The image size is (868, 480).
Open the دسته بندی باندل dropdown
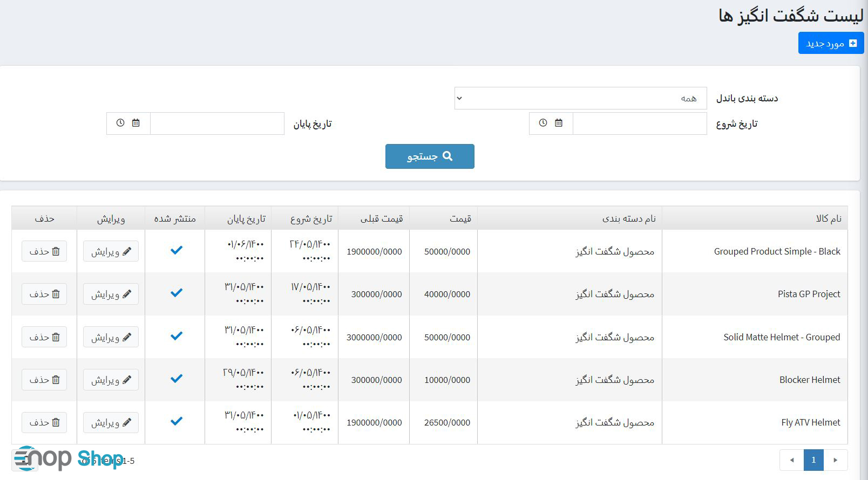580,98
